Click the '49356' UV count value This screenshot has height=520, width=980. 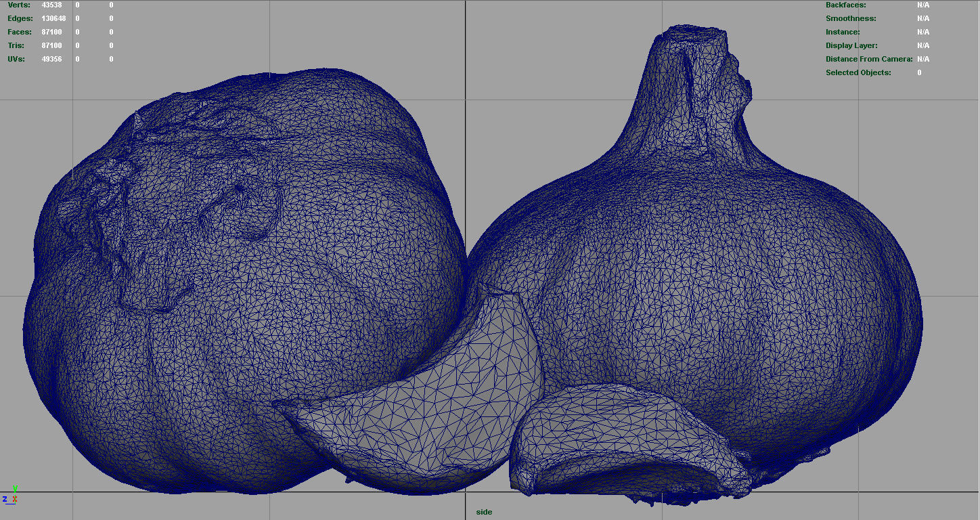[x=51, y=59]
